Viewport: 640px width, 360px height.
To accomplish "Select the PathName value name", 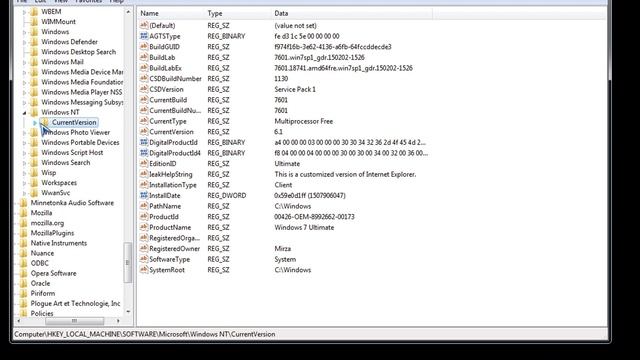I will coord(165,206).
